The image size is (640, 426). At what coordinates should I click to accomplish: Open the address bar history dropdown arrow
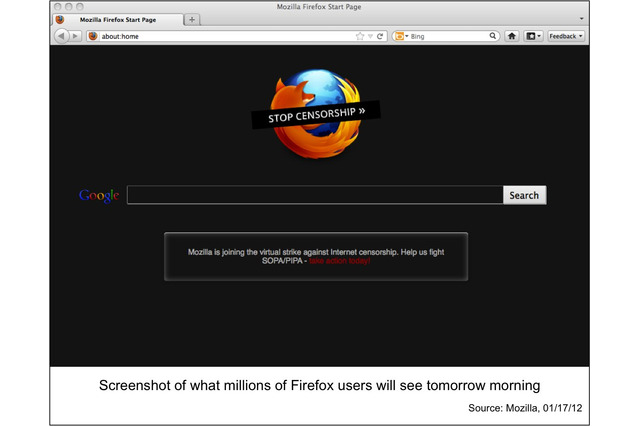click(370, 36)
